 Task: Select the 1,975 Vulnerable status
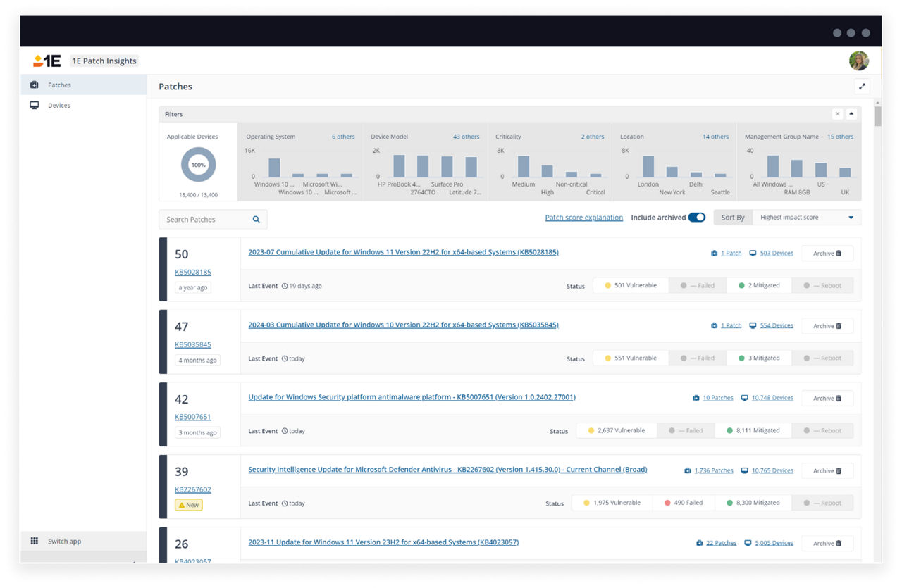click(612, 503)
